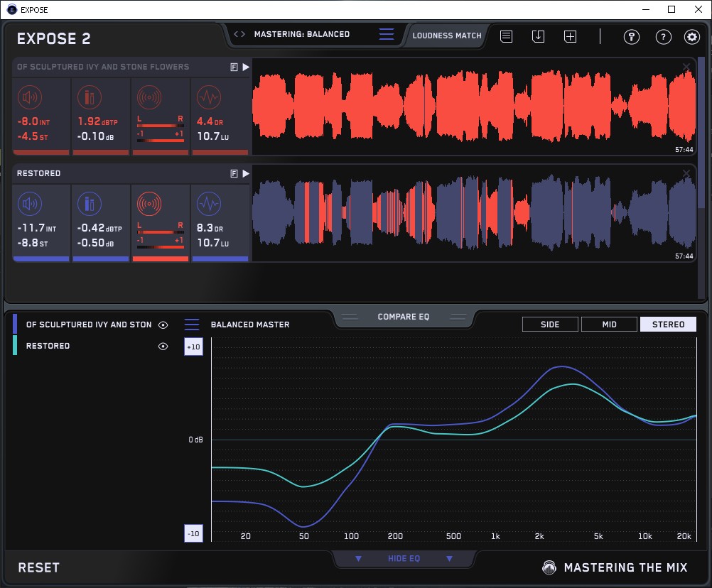Click the track list vertical scrollbar

point(701,131)
